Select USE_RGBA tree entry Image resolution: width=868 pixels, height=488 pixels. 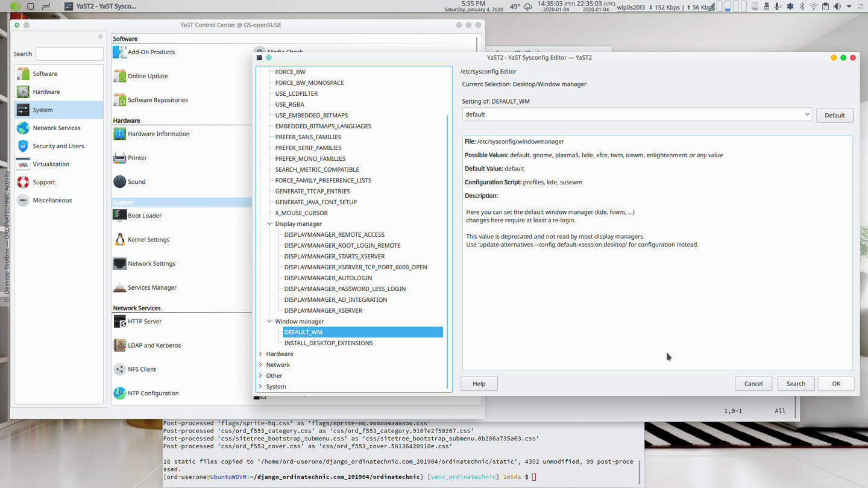pyautogui.click(x=289, y=104)
